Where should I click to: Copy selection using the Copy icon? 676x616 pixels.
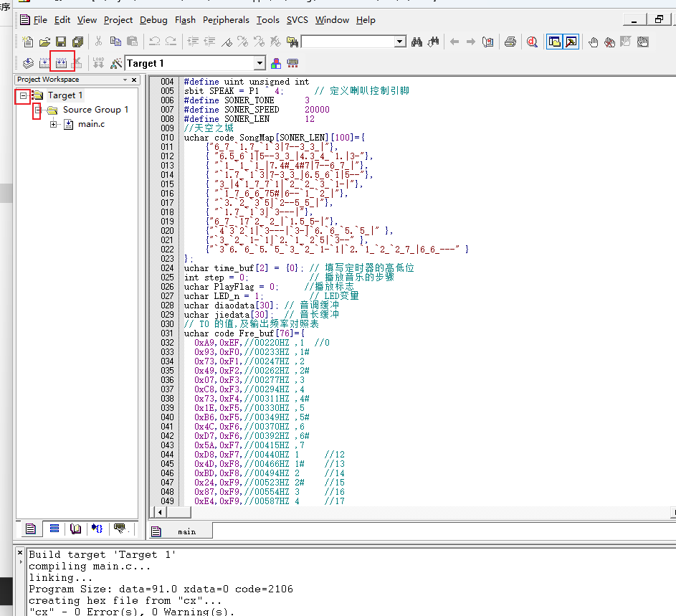115,42
